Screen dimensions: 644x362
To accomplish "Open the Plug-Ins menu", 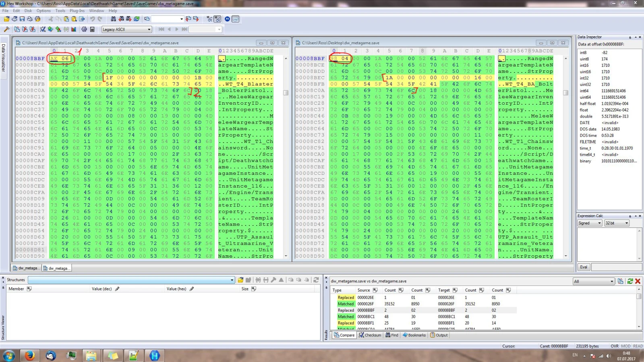I will (77, 11).
